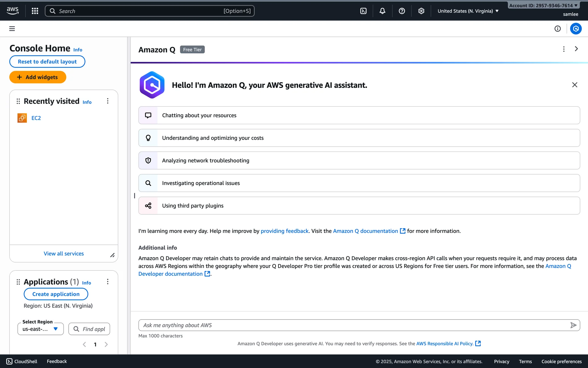Open CloudShell from top navigation bar
This screenshot has width=588, height=368.
(x=363, y=11)
